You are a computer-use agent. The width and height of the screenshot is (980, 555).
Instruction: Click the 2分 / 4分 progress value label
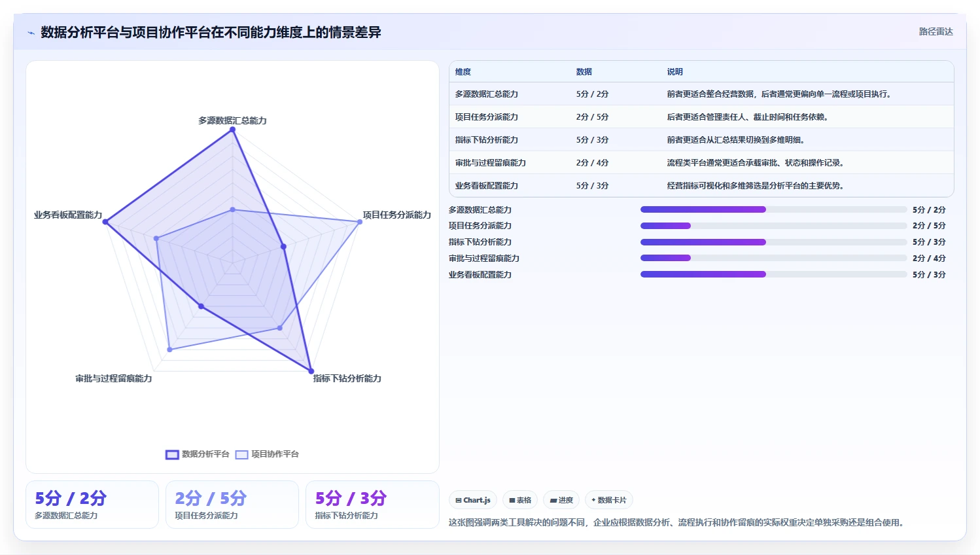click(929, 259)
